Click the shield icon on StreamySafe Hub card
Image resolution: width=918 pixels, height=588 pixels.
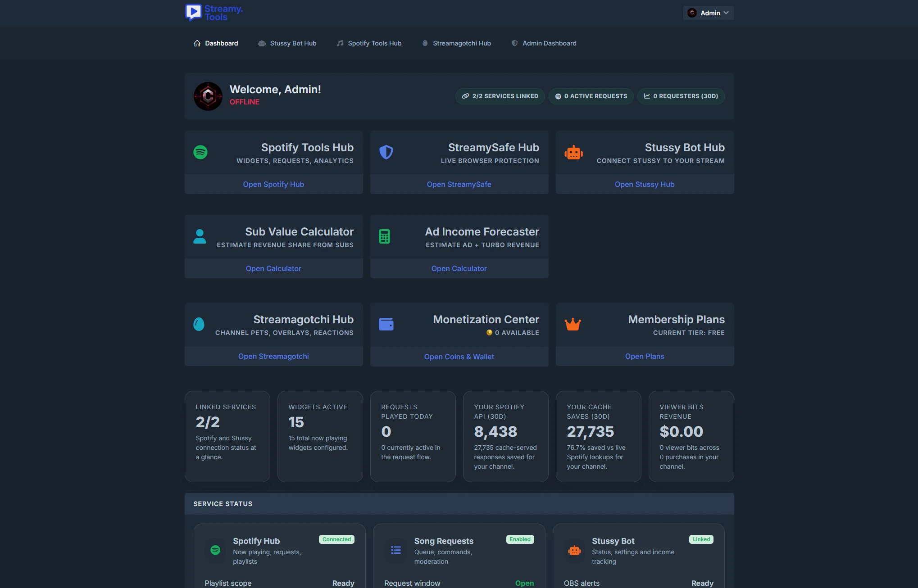tap(386, 152)
